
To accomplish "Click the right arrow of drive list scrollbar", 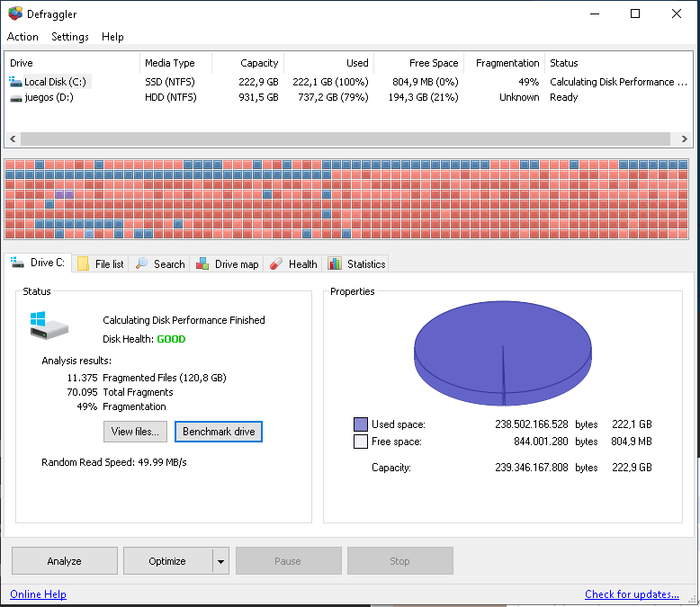I will click(x=685, y=138).
